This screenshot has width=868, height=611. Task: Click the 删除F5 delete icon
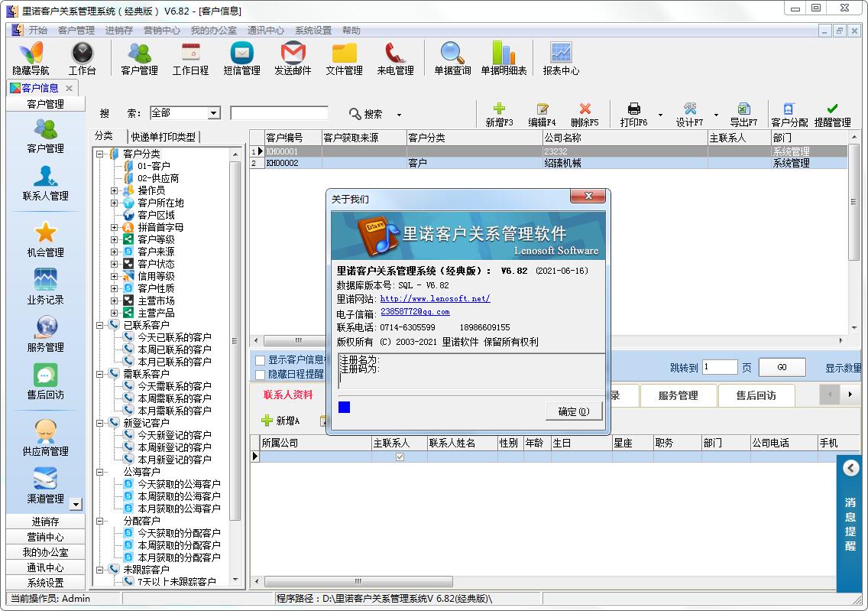pos(585,115)
